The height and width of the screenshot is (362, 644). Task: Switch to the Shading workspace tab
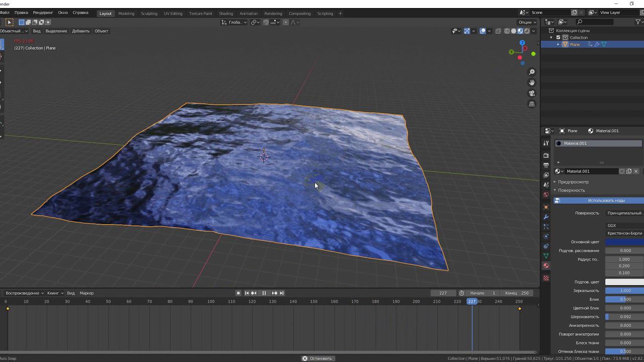225,14
